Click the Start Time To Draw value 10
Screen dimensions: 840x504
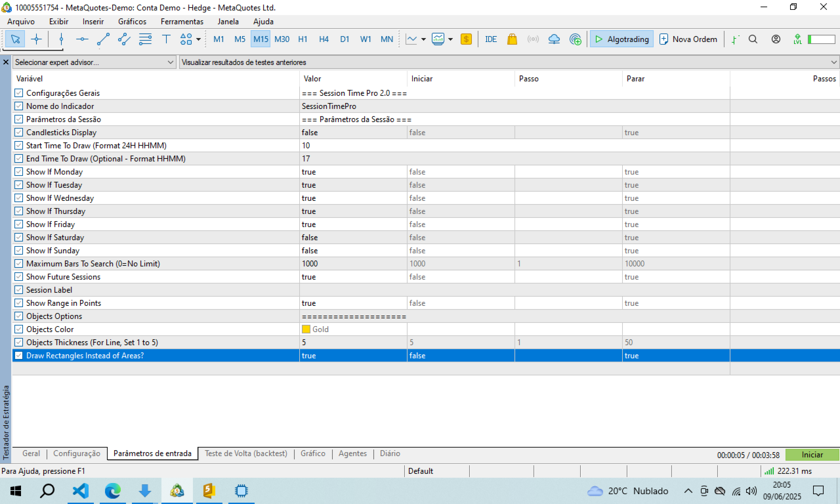306,146
